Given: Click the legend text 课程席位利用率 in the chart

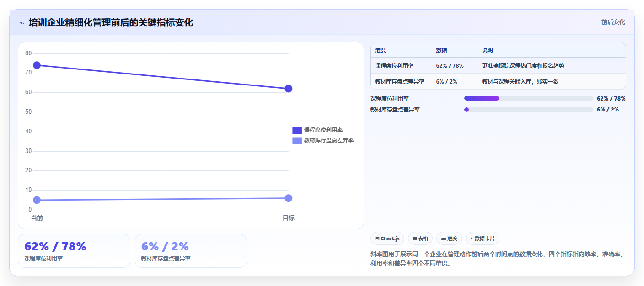Looking at the screenshot, I should click(323, 130).
